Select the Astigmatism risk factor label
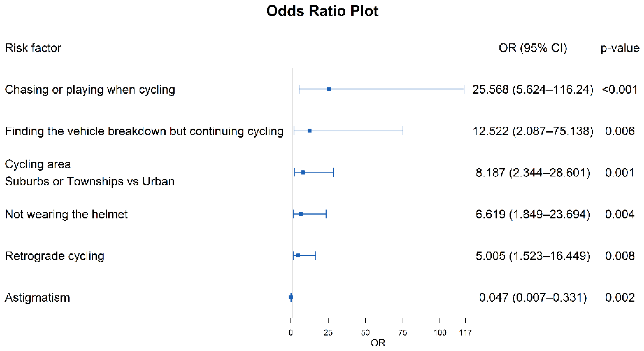The width and height of the screenshot is (644, 351). click(x=38, y=298)
